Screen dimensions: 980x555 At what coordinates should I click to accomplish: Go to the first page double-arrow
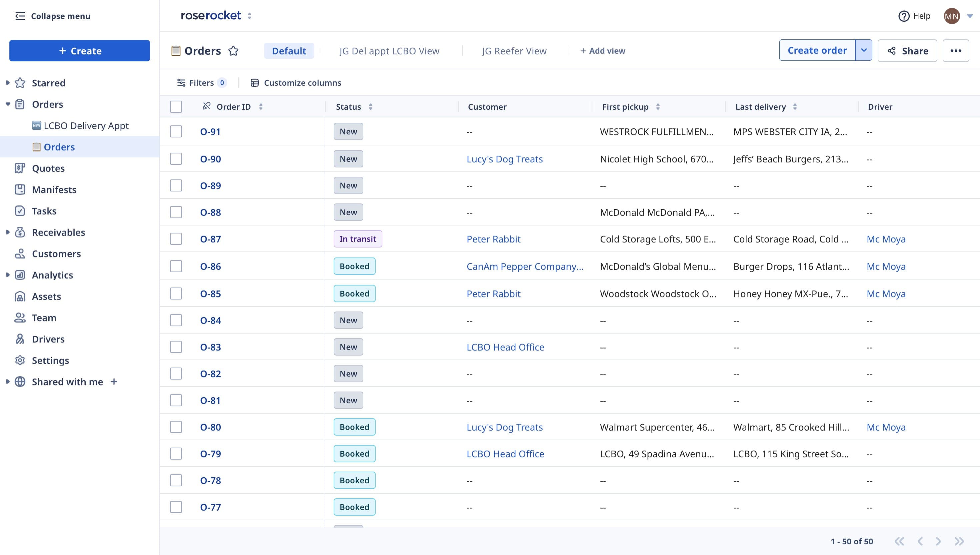[x=899, y=541]
